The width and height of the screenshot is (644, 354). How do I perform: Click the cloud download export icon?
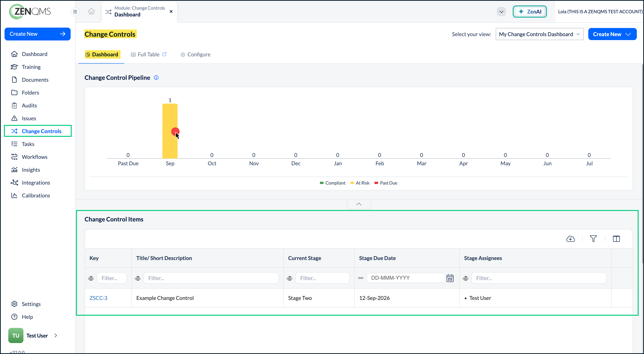(x=571, y=239)
